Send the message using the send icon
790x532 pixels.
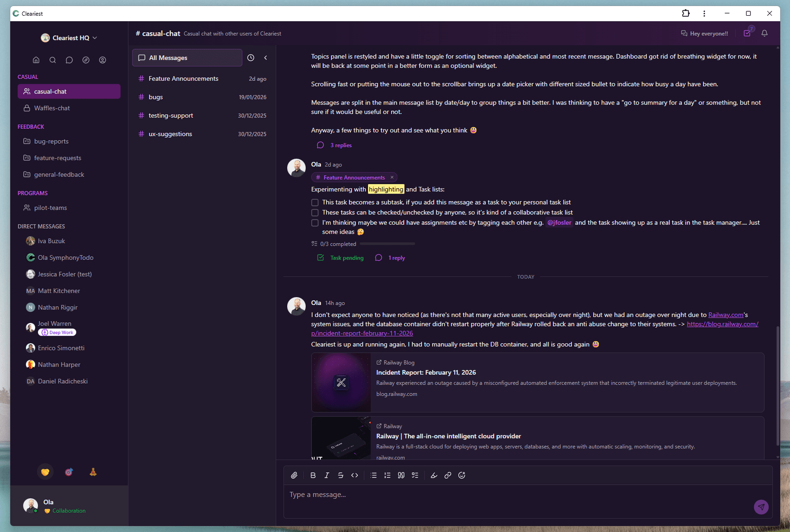(x=761, y=507)
